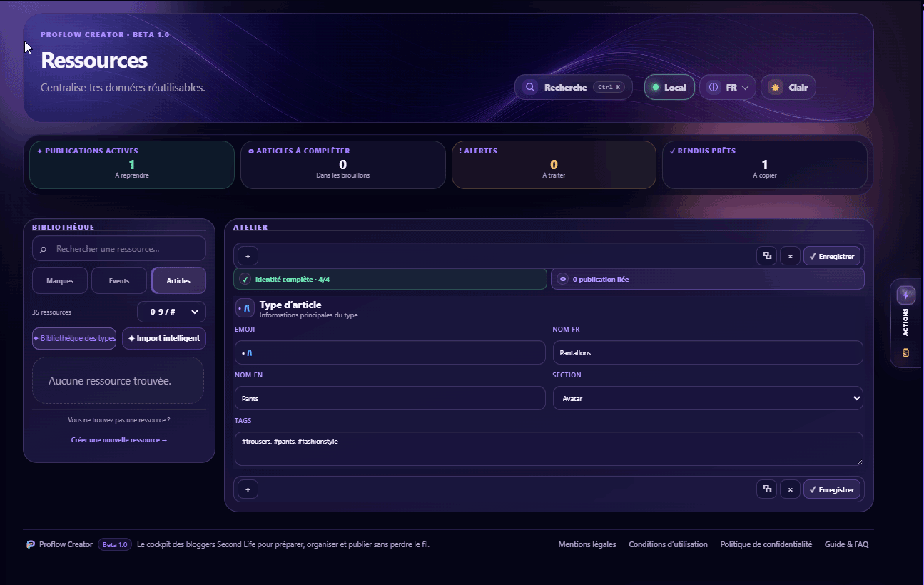
Task: Click the bottom plus icon in Atelier
Action: 248,489
